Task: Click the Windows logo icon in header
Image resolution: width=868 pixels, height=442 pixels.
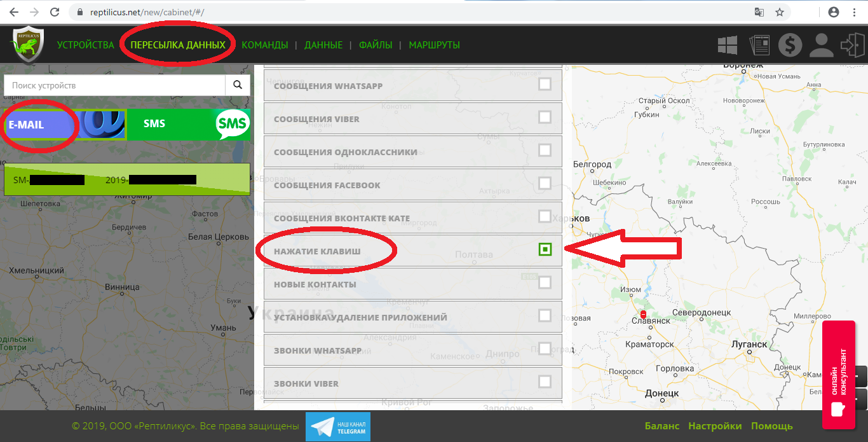Action: pos(727,45)
